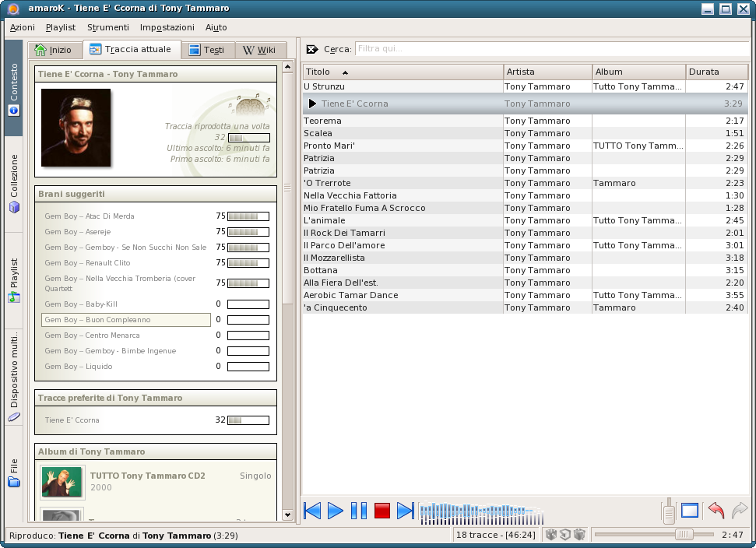Open the Playlist menu
Screen dimensions: 756x548
point(60,27)
